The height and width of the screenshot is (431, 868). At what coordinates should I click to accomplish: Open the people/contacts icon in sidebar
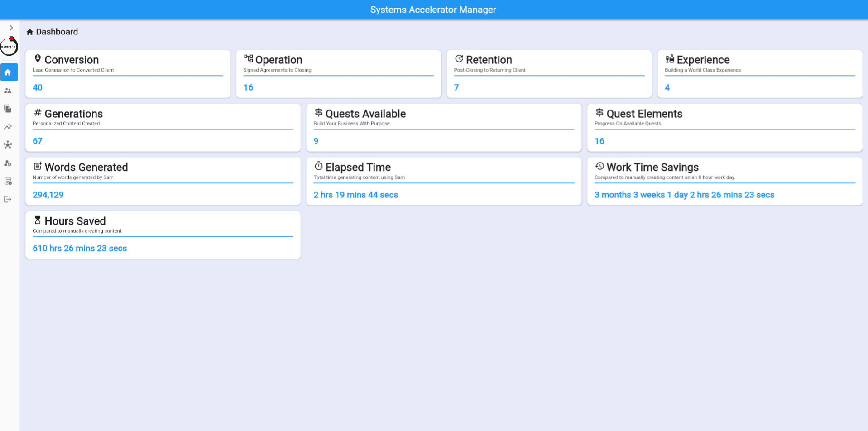point(8,91)
